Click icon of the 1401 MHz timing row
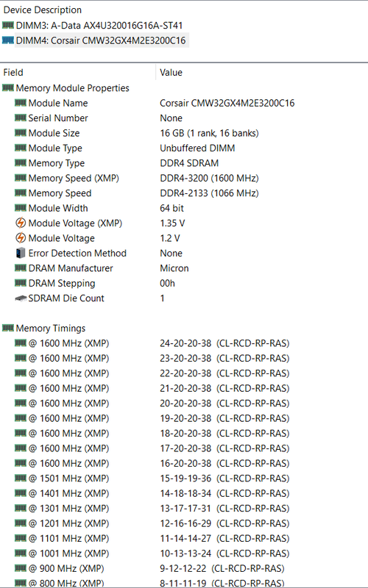The image size is (368, 588). click(x=21, y=493)
